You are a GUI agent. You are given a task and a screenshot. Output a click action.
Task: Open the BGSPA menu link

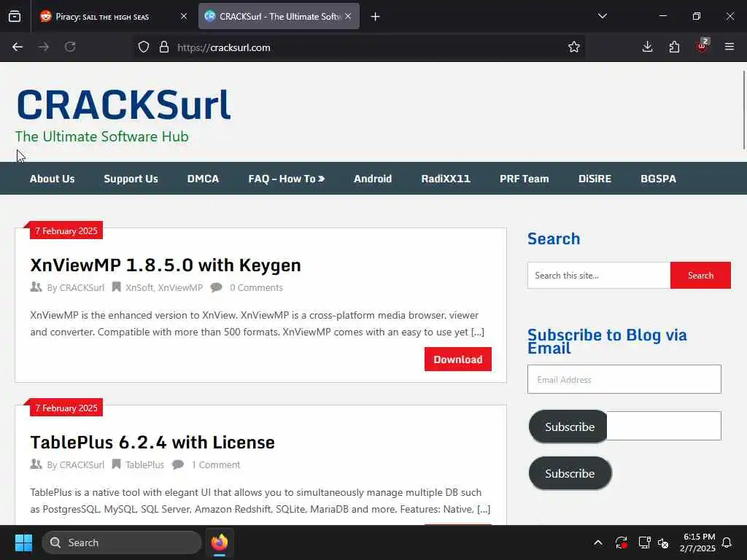point(659,179)
